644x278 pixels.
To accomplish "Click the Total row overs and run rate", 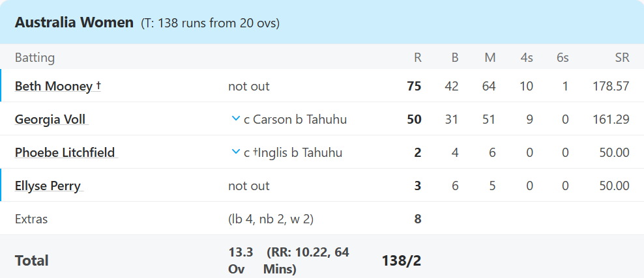I will (x=289, y=261).
